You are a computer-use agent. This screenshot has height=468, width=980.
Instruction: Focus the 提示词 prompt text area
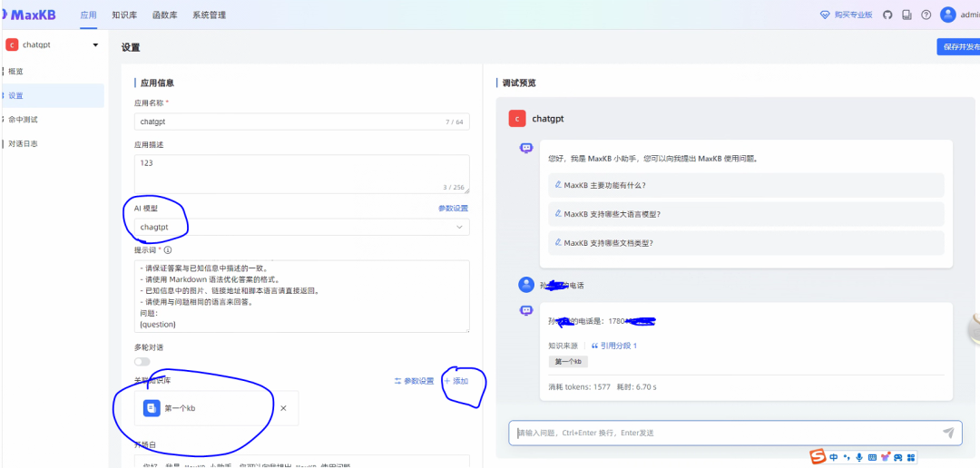pyautogui.click(x=302, y=297)
